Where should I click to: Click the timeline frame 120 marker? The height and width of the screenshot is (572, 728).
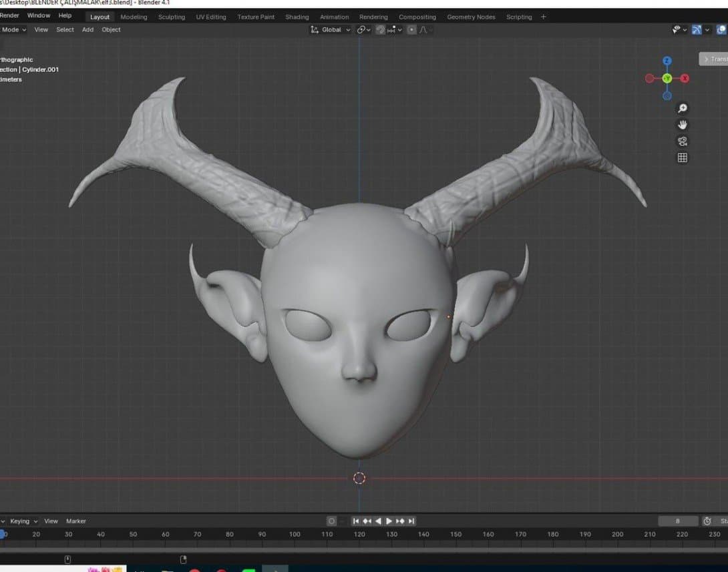[x=359, y=535]
